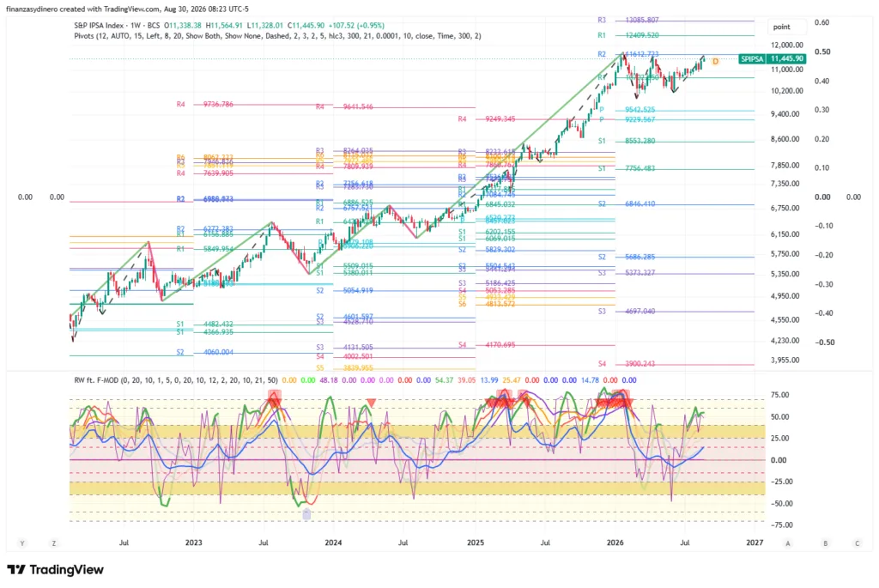Open the Pivots indicator legend settings

pyautogui.click(x=277, y=36)
